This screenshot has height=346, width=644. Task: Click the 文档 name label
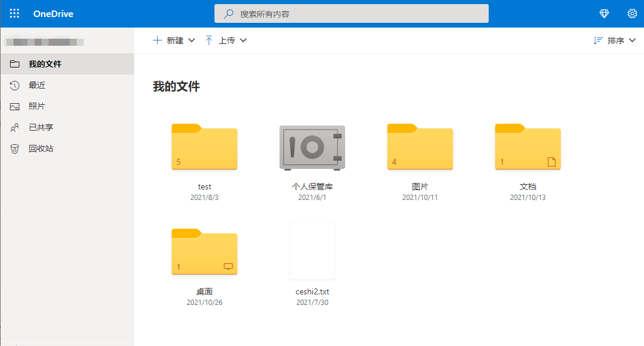click(528, 186)
